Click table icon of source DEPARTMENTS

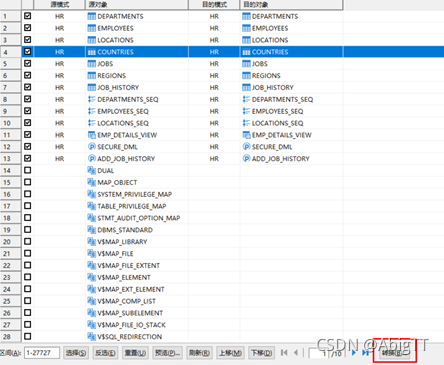[91, 16]
